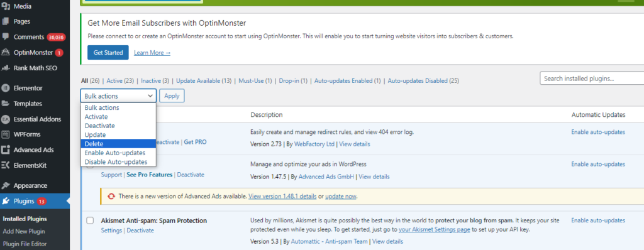This screenshot has width=644, height=250.
Task: Open Add New Plugin submenu item
Action: (24, 231)
